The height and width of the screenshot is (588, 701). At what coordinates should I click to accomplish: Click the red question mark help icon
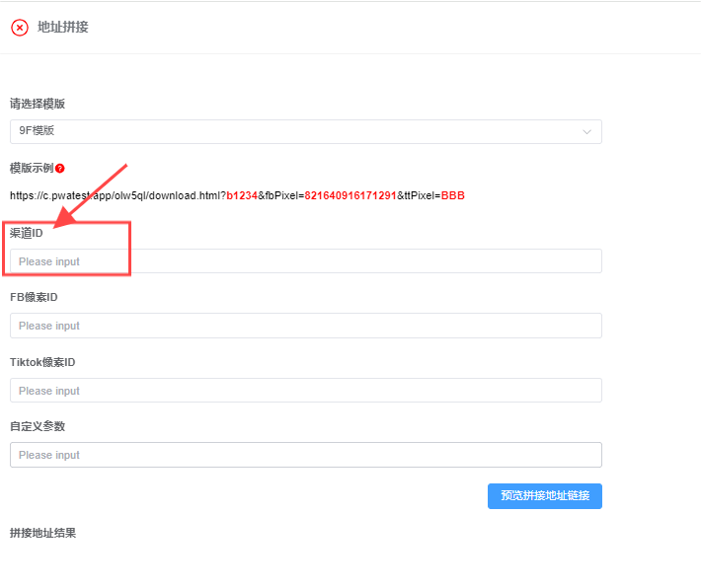[60, 169]
